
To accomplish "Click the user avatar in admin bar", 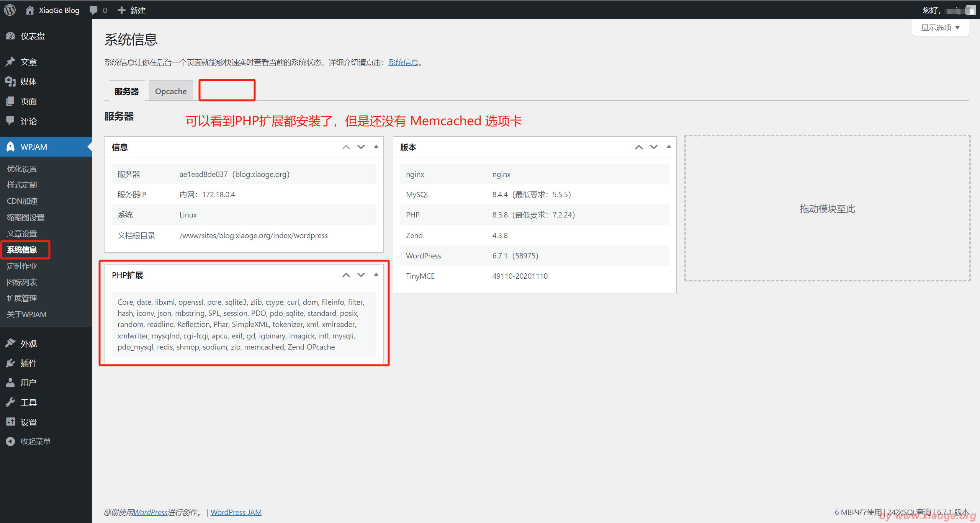I will pyautogui.click(x=970, y=10).
